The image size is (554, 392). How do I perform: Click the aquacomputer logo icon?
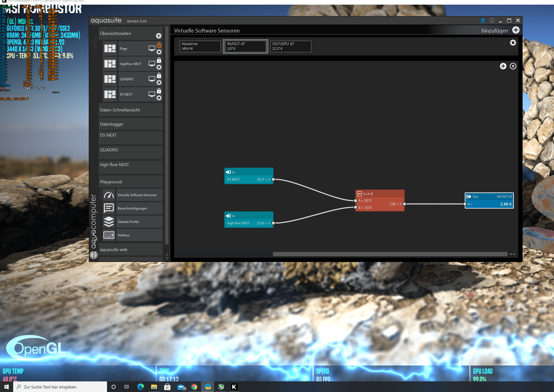[94, 255]
